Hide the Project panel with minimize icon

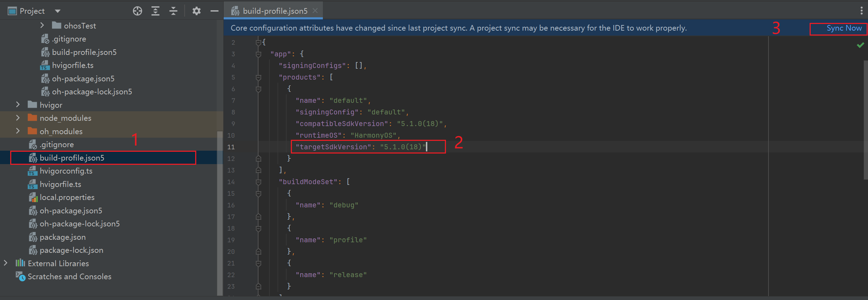pyautogui.click(x=214, y=11)
